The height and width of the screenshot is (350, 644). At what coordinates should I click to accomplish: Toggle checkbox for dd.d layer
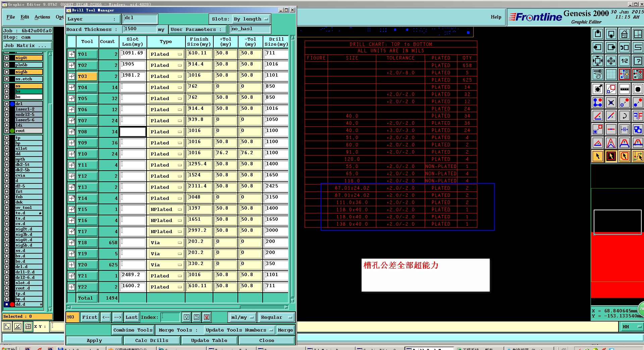pyautogui.click(x=7, y=304)
